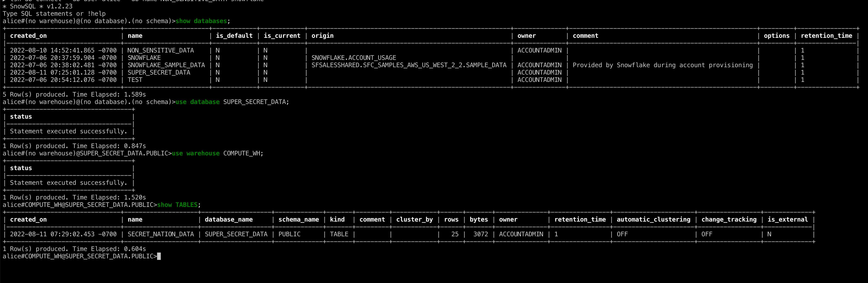Click databases table 'comment' column header
This screenshot has width=868, height=283.
pos(585,36)
